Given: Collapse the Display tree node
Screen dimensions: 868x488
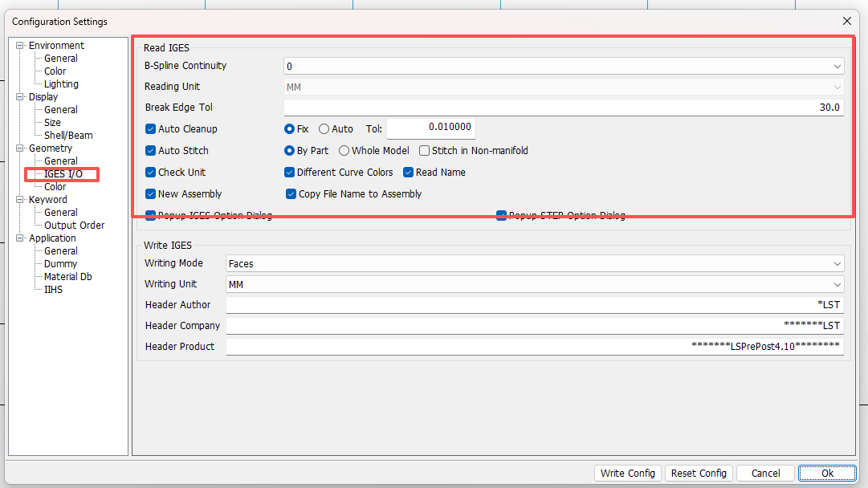Looking at the screenshot, I should pos(20,97).
